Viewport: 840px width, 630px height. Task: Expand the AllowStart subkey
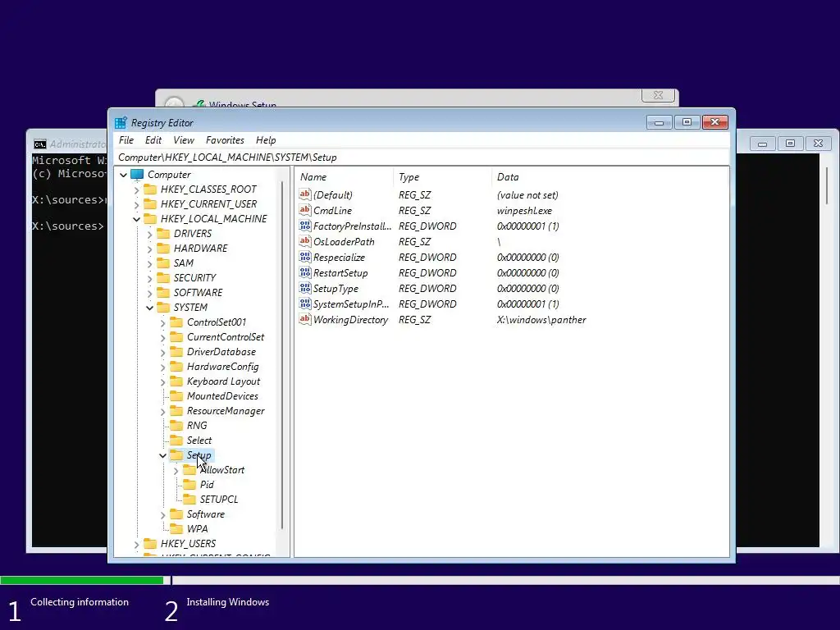176,470
